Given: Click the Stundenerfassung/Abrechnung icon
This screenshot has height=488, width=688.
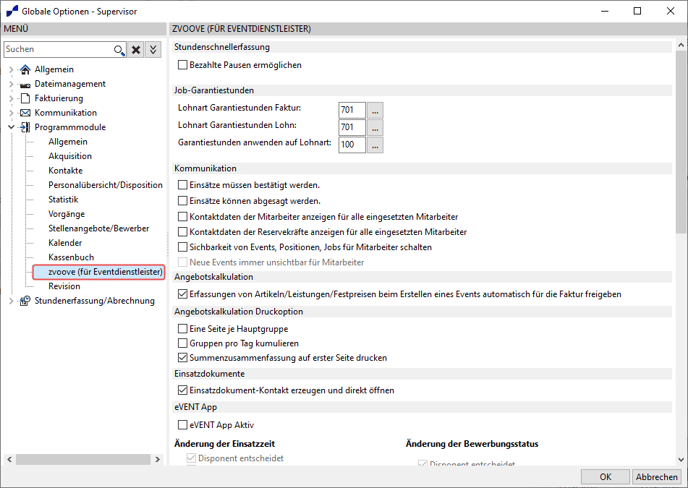Looking at the screenshot, I should (x=25, y=301).
